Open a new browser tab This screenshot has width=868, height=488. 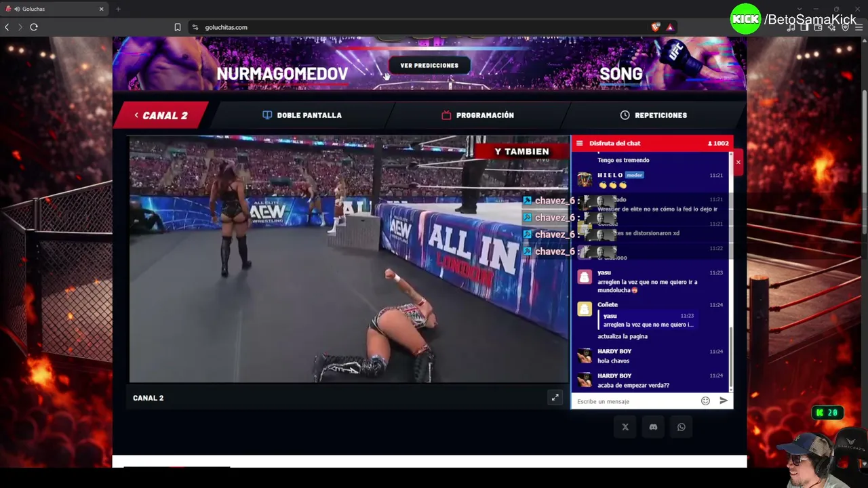click(x=118, y=9)
